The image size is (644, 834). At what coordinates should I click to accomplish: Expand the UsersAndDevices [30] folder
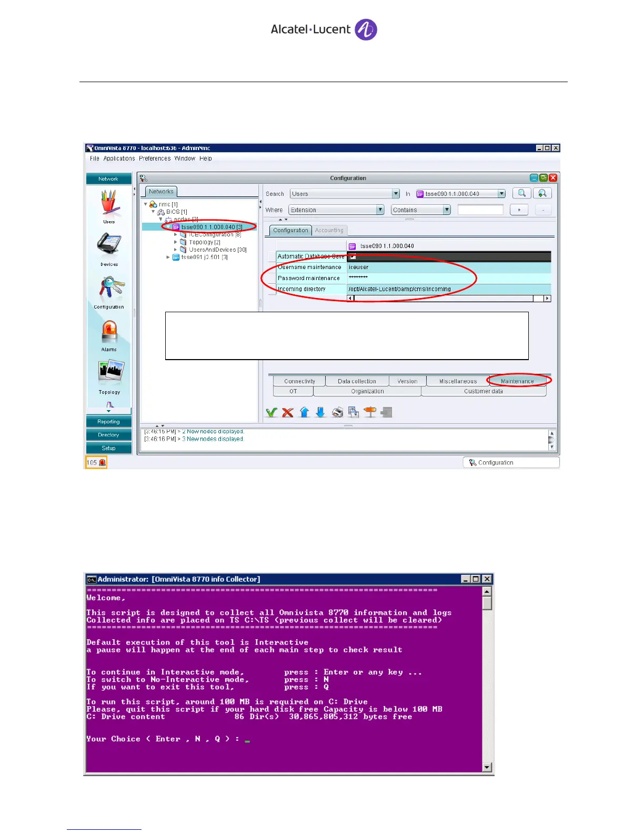(176, 250)
